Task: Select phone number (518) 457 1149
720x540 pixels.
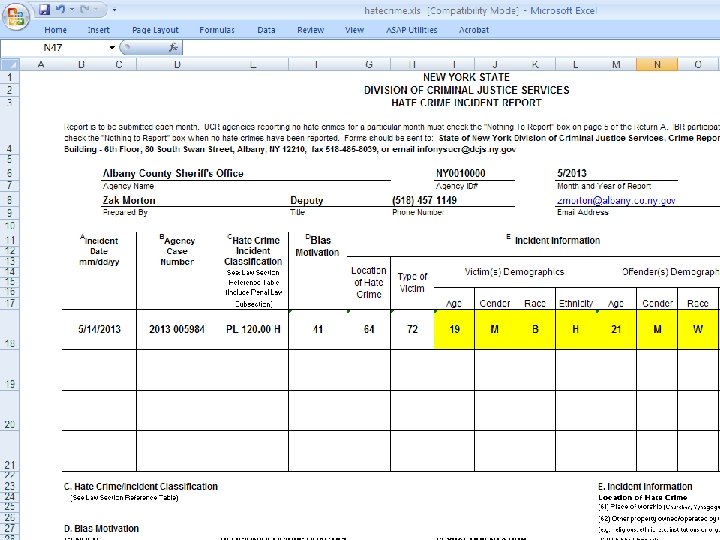Action: pyautogui.click(x=424, y=200)
